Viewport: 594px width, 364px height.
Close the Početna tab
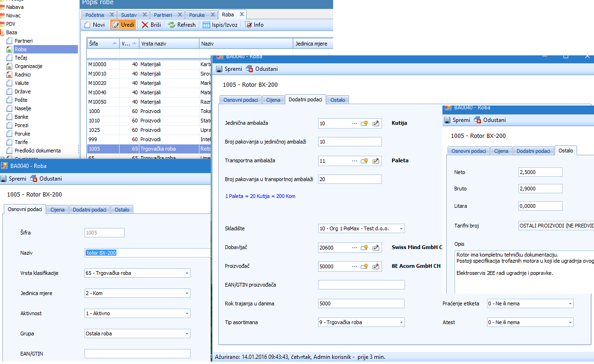click(112, 15)
